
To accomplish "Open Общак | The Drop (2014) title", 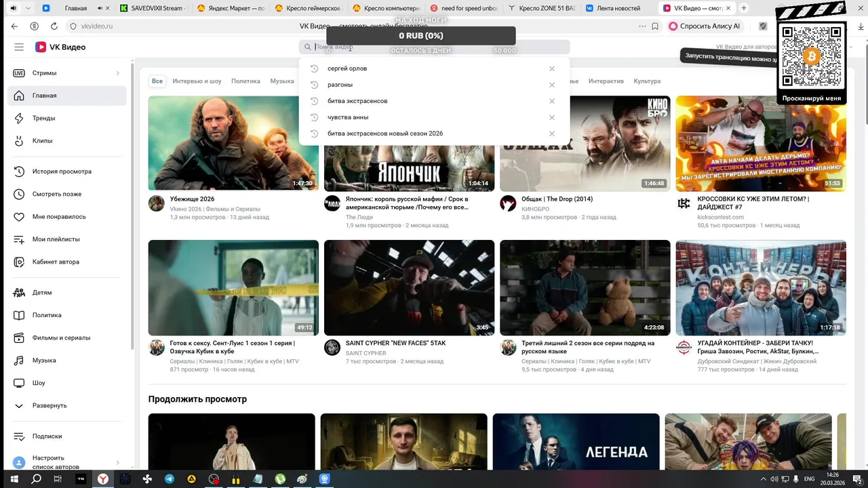I will click(557, 199).
